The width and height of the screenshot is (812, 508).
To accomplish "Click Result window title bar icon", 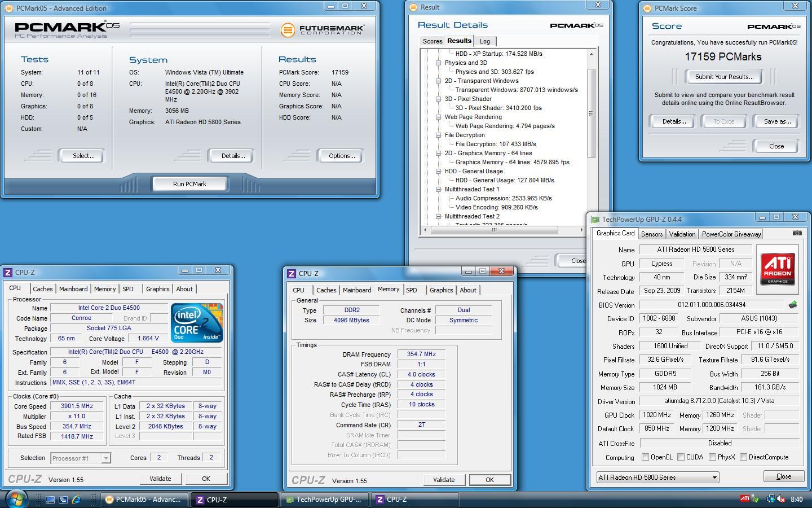I will 413,7.
